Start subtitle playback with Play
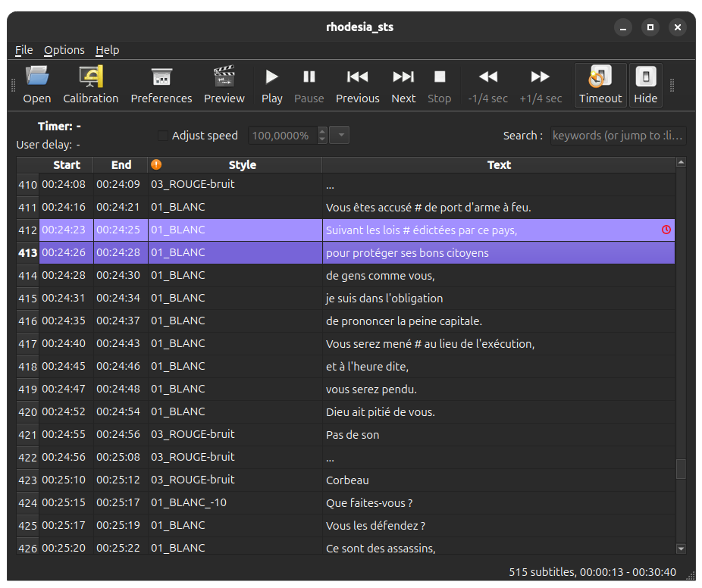This screenshot has width=702, height=588. tap(271, 85)
